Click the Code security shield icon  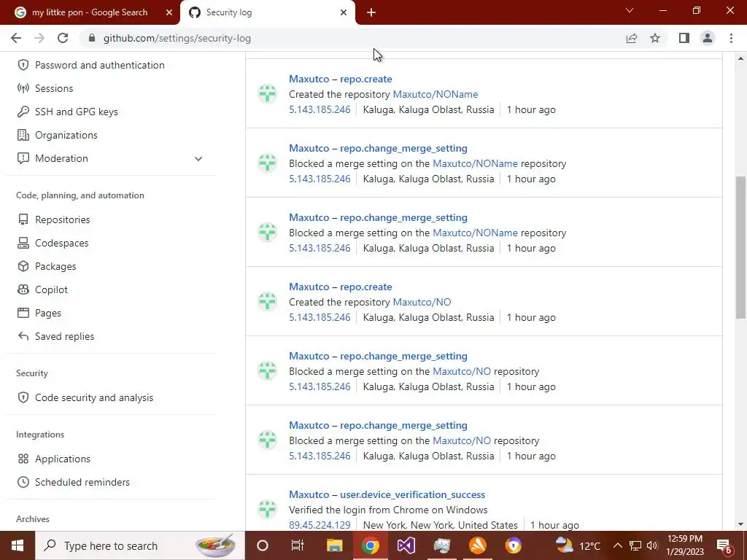23,397
